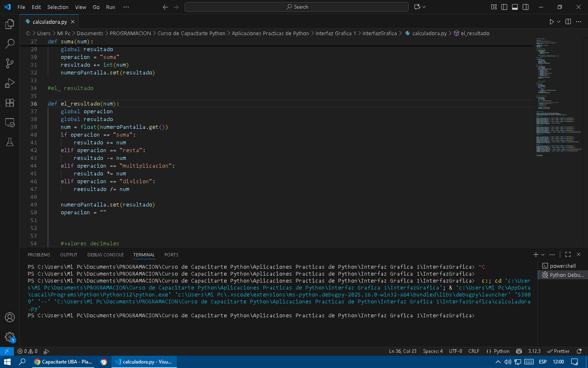Click the Search command center field

tap(296, 7)
